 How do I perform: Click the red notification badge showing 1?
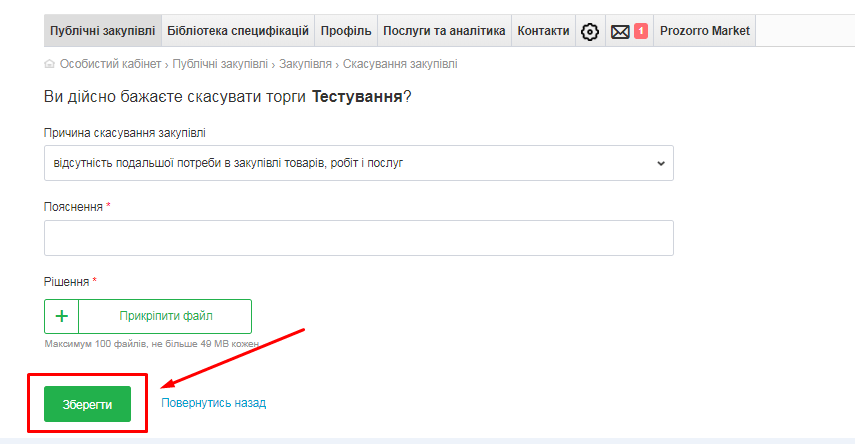tap(641, 31)
